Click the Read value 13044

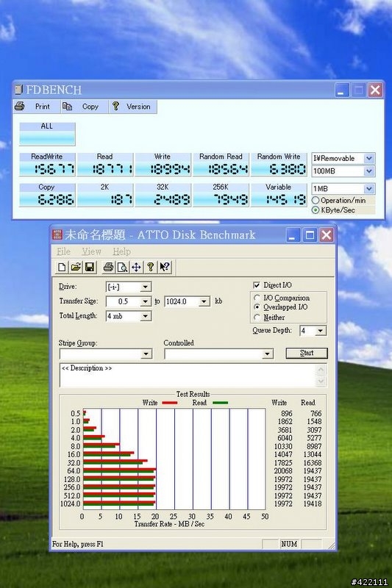coord(313,454)
